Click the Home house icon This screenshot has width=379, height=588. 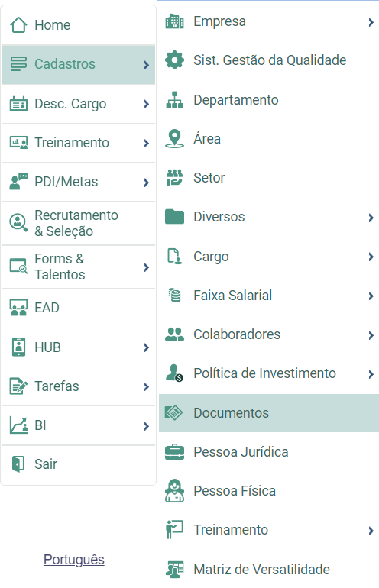(x=18, y=25)
